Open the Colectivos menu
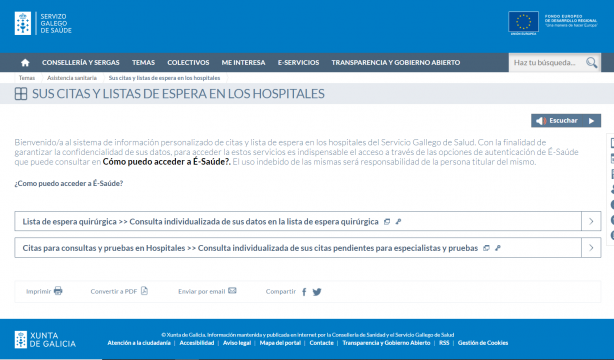Image resolution: width=614 pixels, height=360 pixels. point(188,63)
